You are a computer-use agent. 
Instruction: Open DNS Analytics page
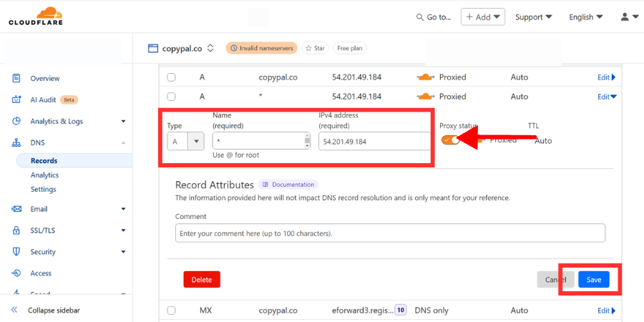coord(45,175)
